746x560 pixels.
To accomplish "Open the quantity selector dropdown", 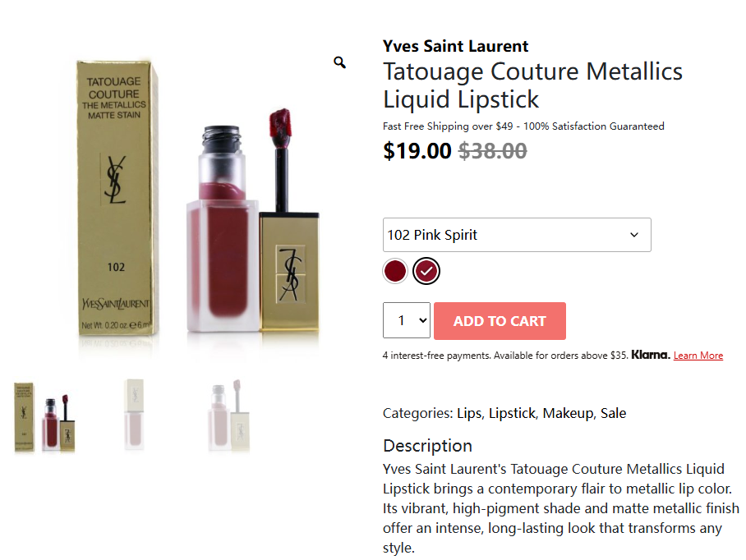I will 407,320.
